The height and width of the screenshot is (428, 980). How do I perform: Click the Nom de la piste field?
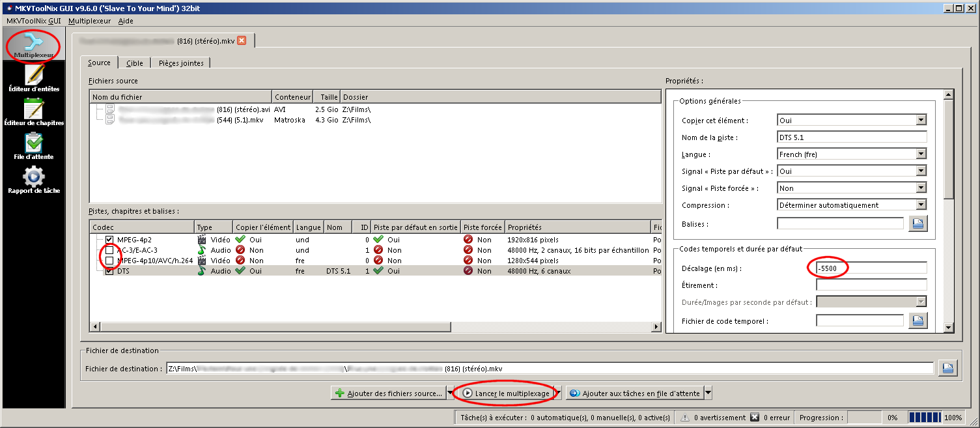(x=852, y=137)
